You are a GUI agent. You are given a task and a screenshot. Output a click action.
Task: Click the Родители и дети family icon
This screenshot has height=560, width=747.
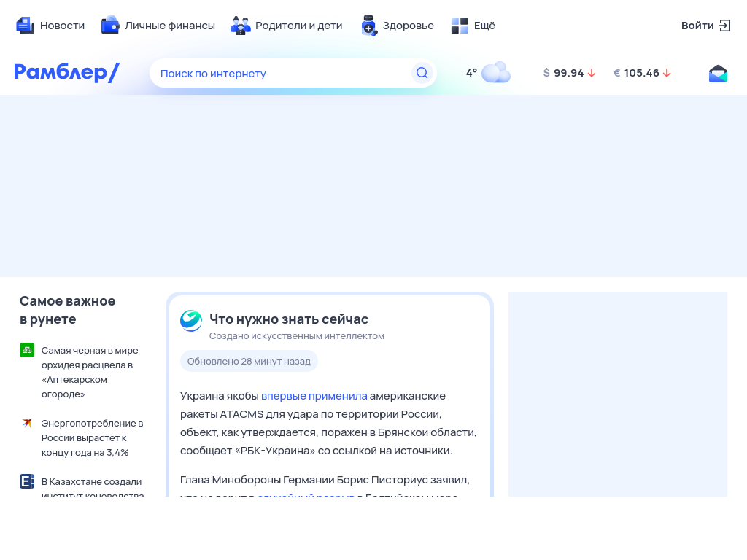(x=241, y=26)
